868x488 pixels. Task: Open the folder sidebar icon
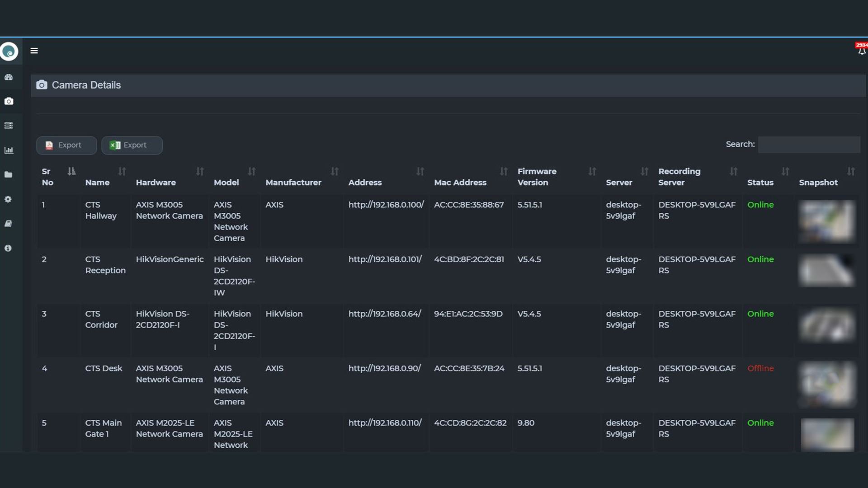click(9, 174)
